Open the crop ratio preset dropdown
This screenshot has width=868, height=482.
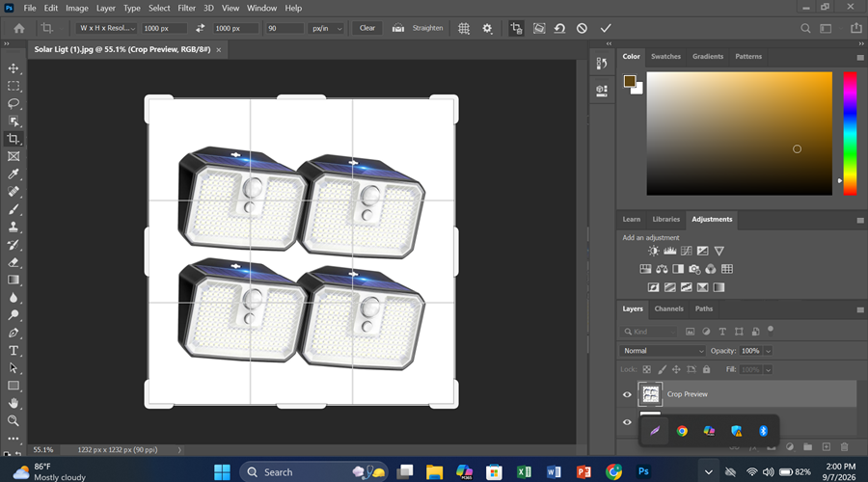coord(106,28)
